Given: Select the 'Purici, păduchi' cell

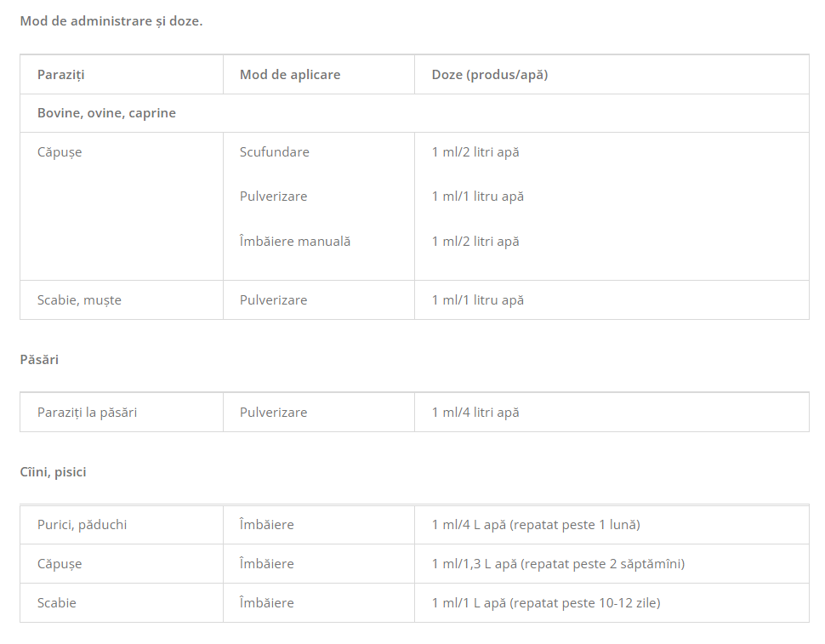Looking at the screenshot, I should 82,525.
